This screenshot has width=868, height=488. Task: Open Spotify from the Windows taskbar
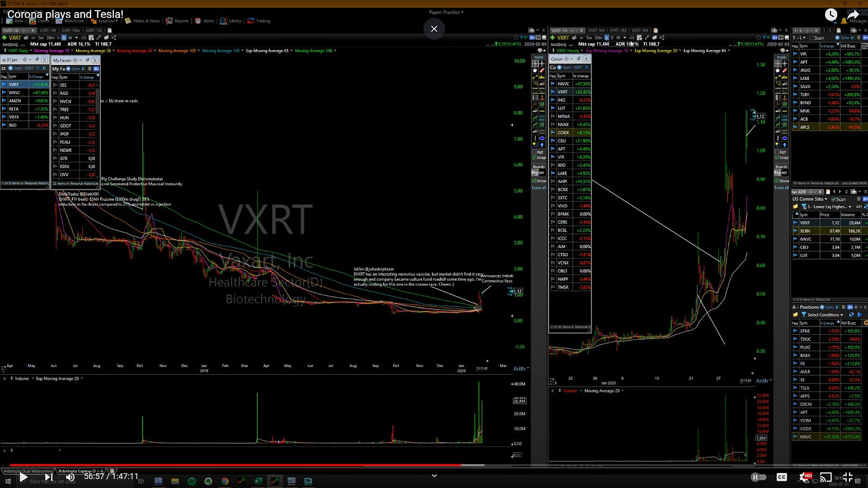[x=191, y=481]
